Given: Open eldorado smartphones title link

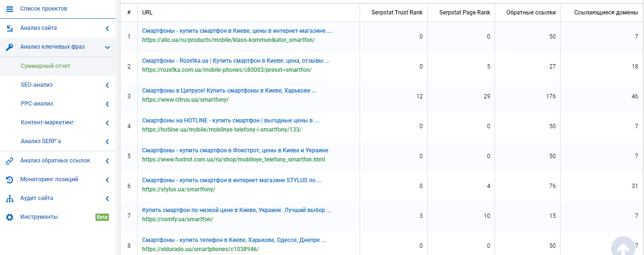Looking at the screenshot, I should click(234, 240).
